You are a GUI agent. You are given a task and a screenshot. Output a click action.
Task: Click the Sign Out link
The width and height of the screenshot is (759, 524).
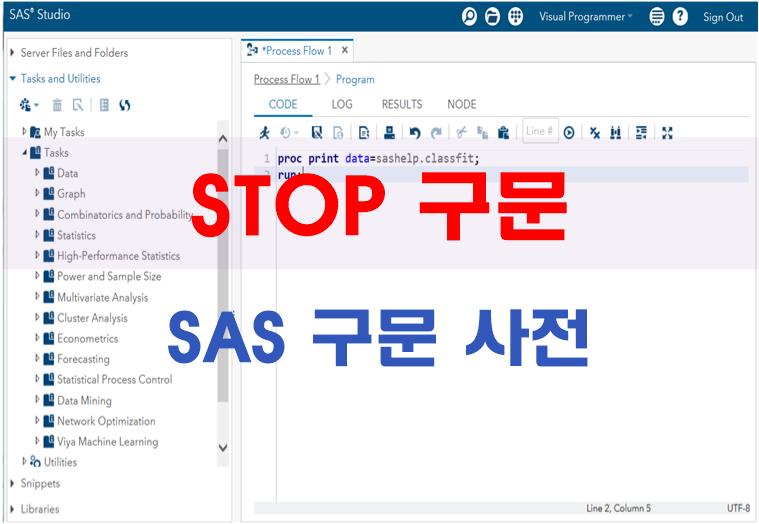[x=723, y=17]
